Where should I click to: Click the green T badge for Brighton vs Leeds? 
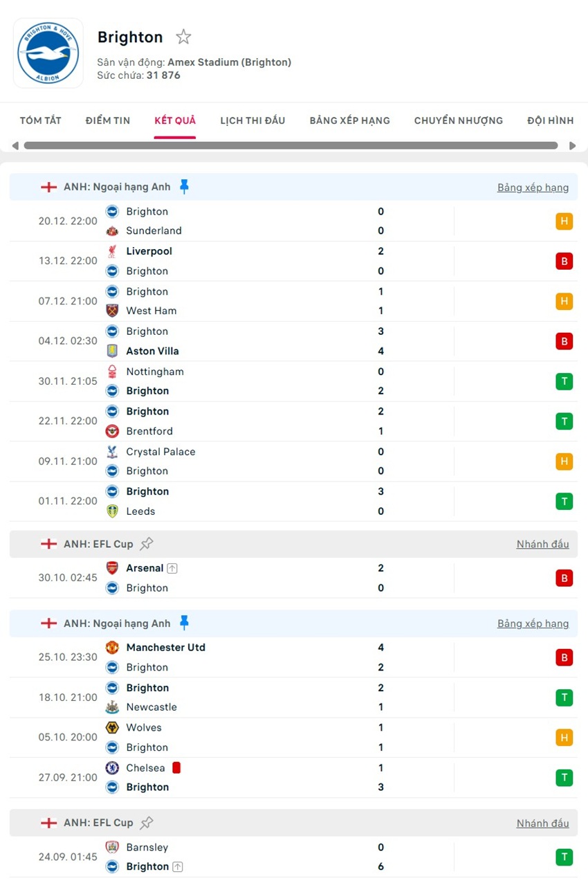click(x=565, y=501)
